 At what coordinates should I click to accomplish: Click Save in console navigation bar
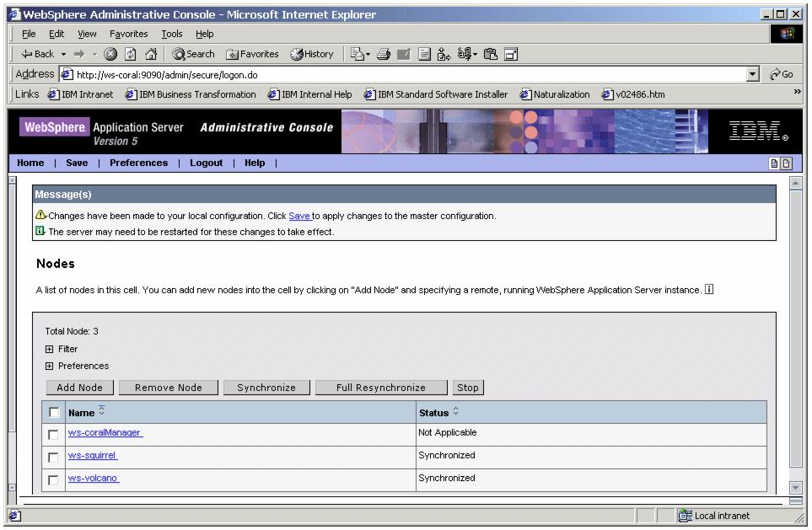[x=77, y=163]
